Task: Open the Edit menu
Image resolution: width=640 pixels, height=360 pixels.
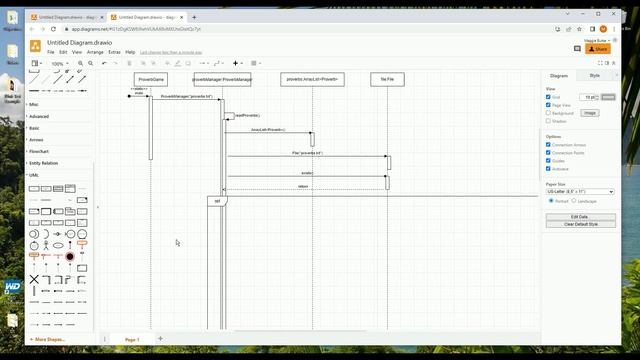Action: tap(63, 52)
